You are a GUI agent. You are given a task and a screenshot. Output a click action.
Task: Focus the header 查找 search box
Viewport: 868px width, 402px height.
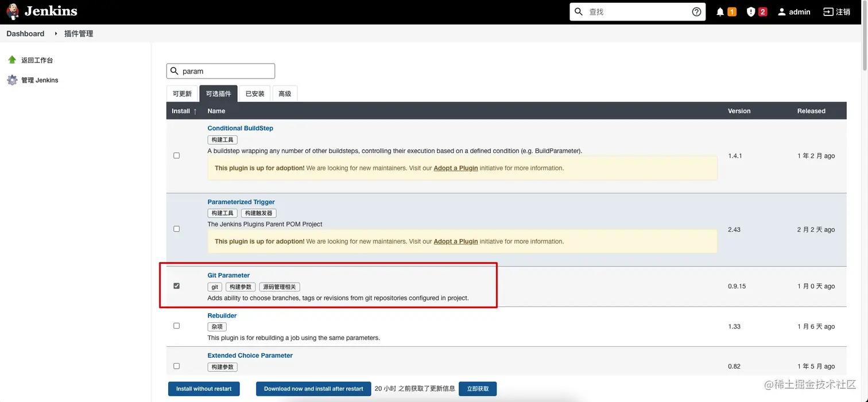tap(637, 11)
